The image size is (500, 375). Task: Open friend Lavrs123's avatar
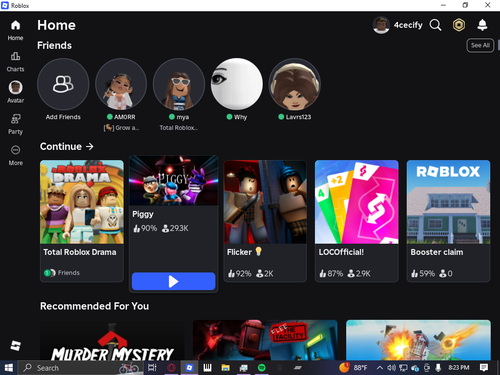coord(295,84)
